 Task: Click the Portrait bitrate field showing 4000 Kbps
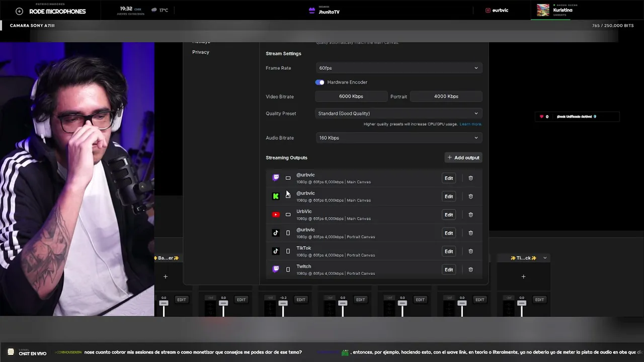[446, 96]
